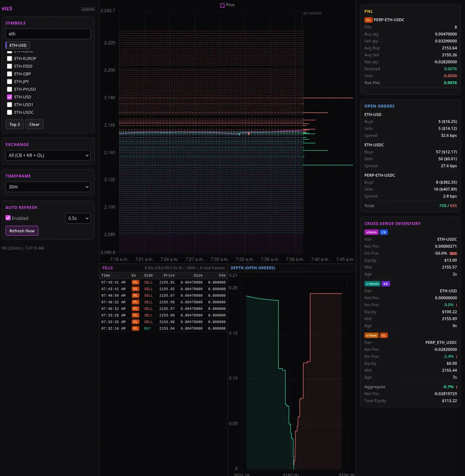Uncheck the ETH-USD symbol checkbox
Image resolution: width=465 pixels, height=476 pixels.
tap(10, 97)
